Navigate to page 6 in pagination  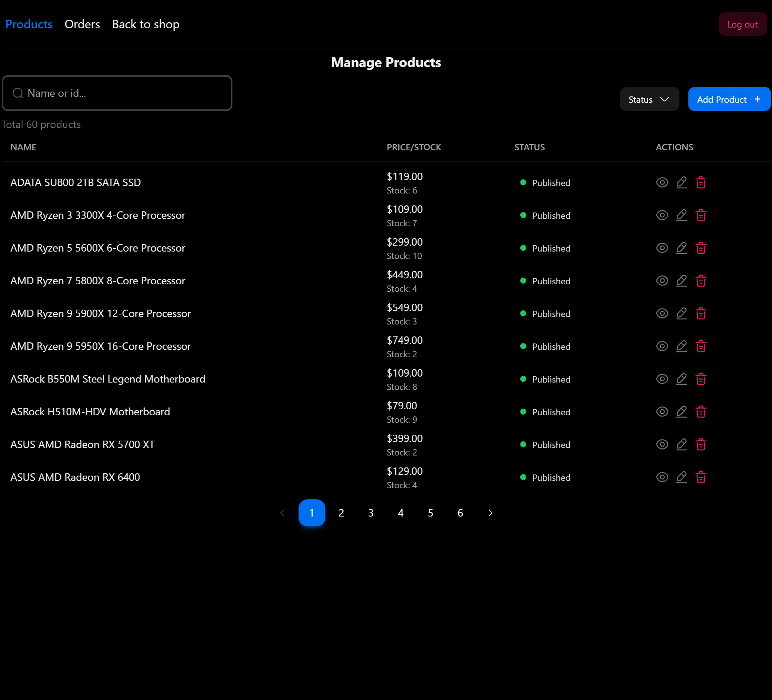click(461, 512)
